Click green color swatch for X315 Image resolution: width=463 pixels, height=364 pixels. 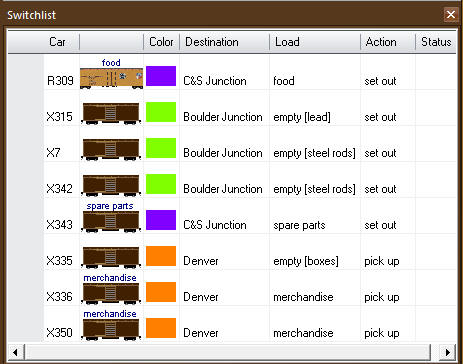point(161,112)
